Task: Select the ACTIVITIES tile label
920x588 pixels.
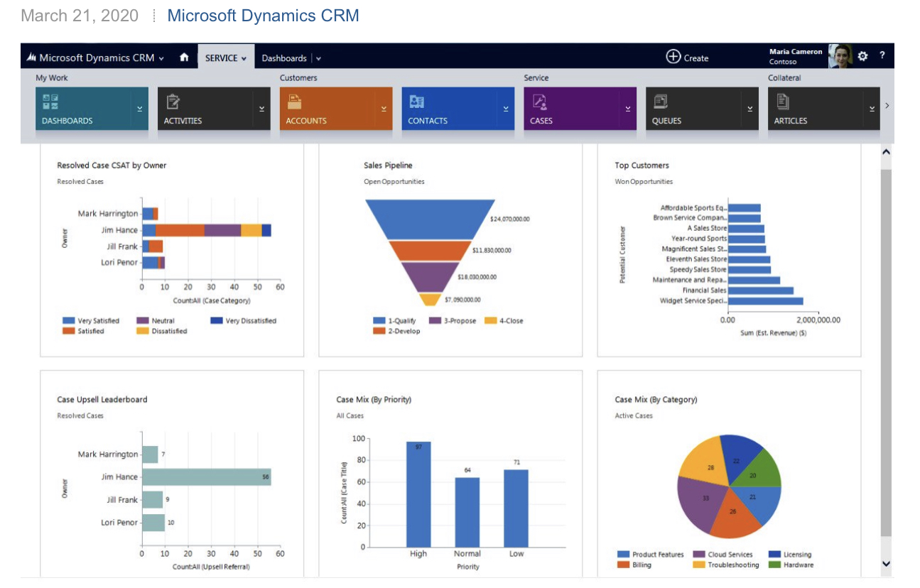Action: [183, 121]
